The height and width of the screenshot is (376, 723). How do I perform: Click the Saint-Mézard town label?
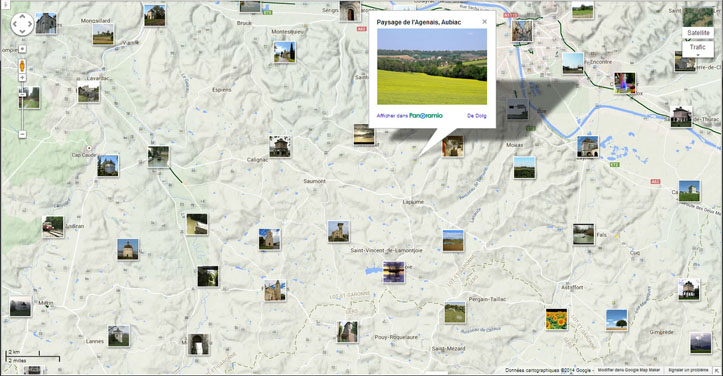tap(449, 349)
